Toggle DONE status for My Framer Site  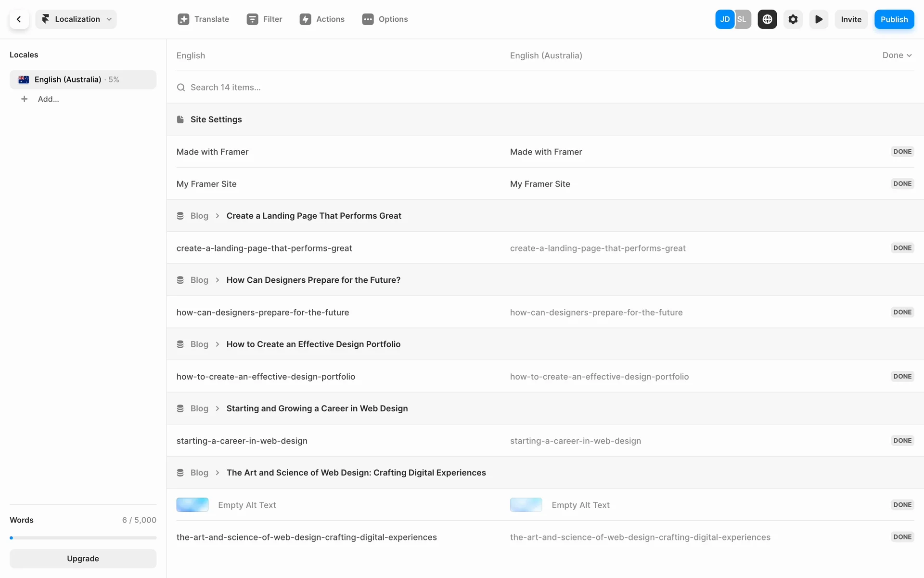pos(902,184)
